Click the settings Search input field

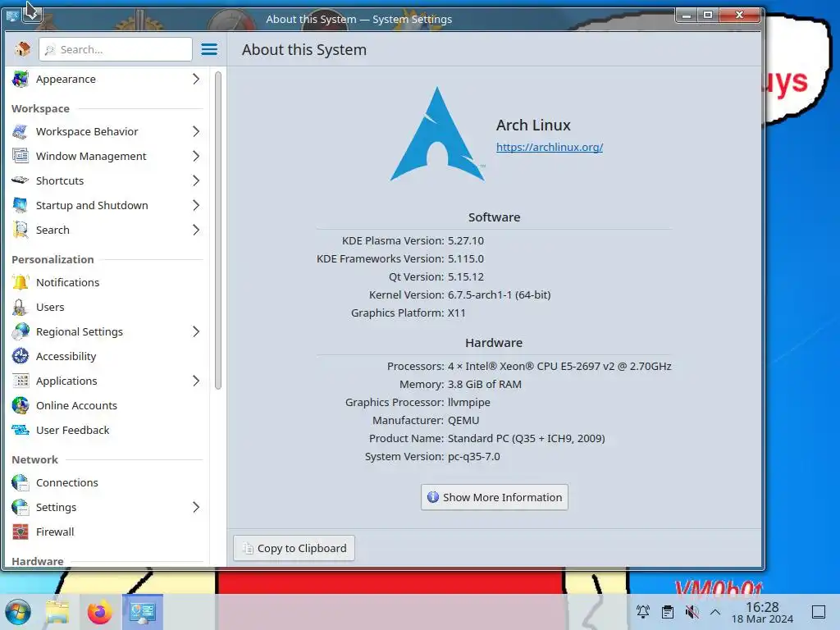pos(115,49)
